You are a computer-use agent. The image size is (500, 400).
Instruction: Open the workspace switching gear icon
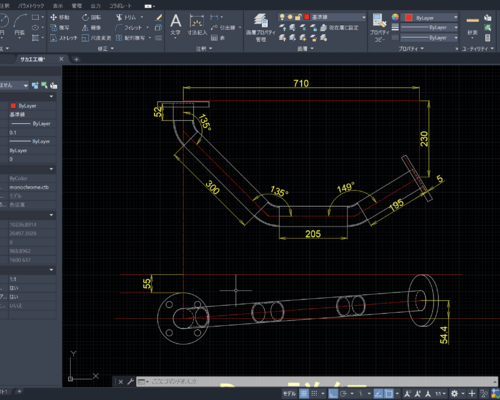click(x=454, y=394)
